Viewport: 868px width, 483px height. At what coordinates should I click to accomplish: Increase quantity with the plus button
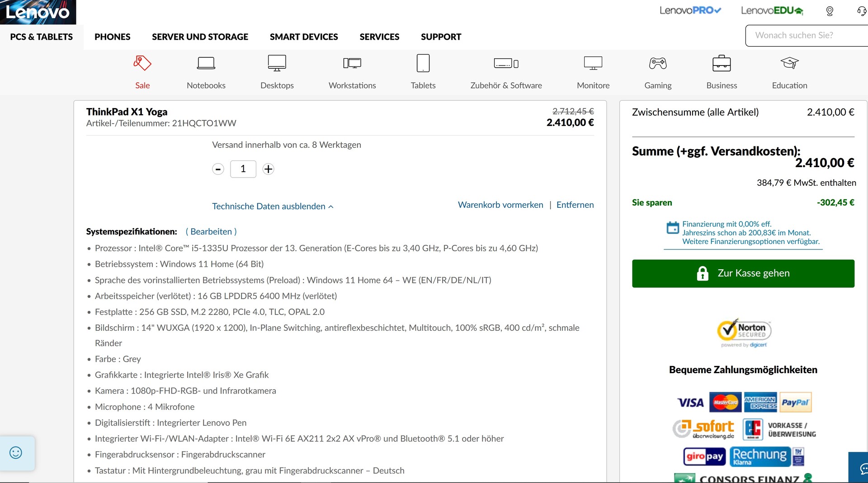(268, 169)
